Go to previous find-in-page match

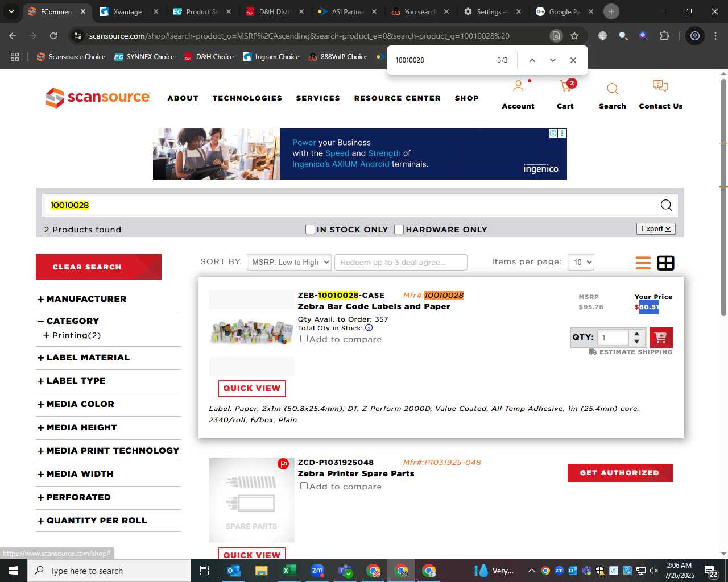click(x=532, y=60)
